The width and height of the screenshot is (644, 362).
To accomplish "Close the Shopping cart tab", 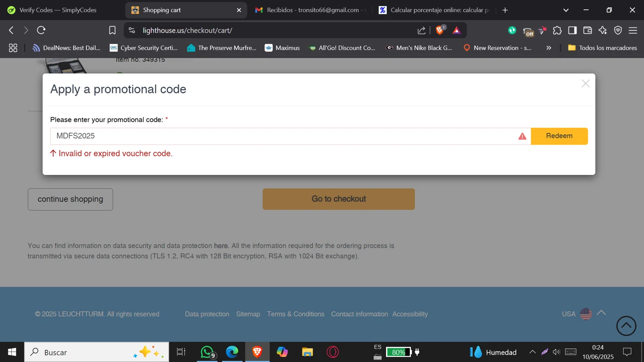I will point(239,10).
